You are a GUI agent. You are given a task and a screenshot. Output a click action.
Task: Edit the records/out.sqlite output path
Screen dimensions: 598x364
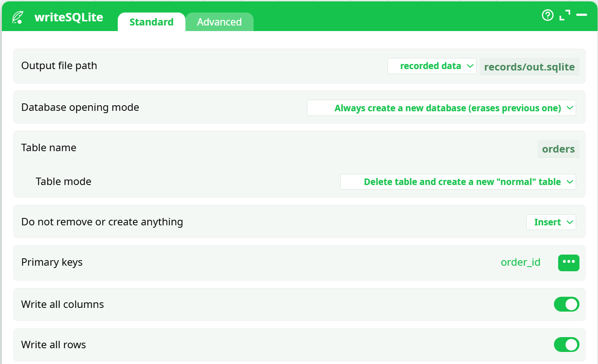click(x=529, y=66)
